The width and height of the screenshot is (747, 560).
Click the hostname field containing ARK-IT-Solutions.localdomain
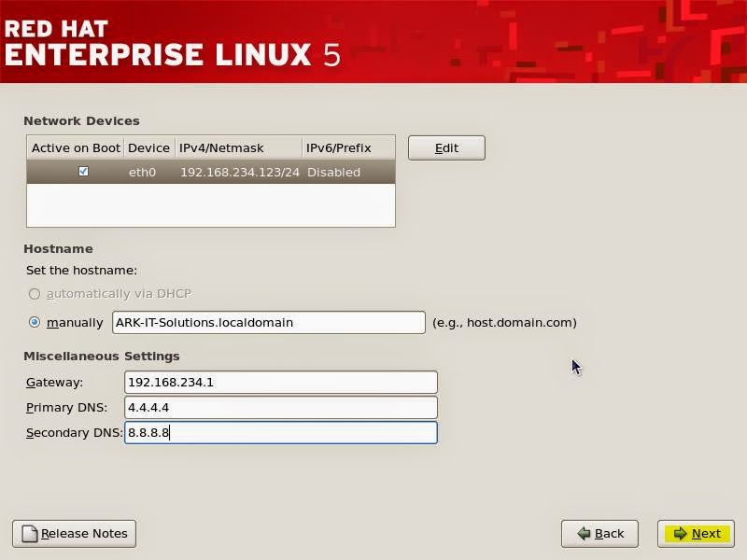pyautogui.click(x=269, y=322)
